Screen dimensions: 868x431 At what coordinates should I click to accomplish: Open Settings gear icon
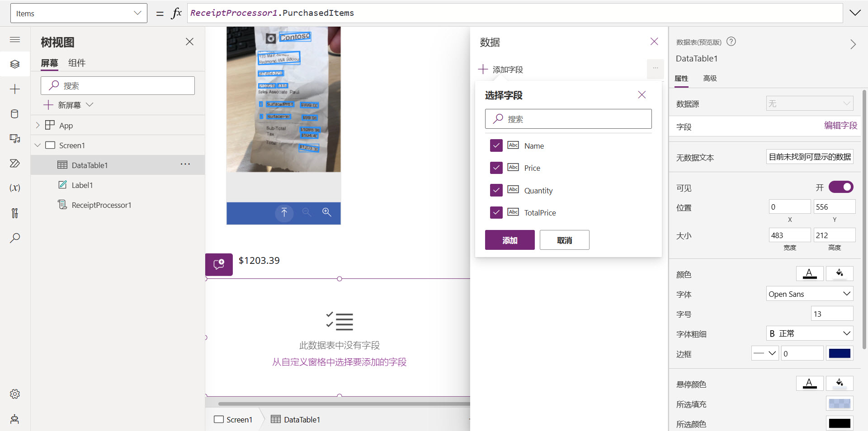point(15,394)
